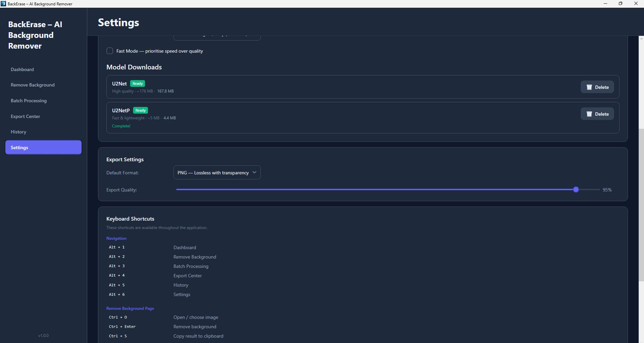The width and height of the screenshot is (644, 343).
Task: Delete the U2NetP model
Action: click(597, 114)
